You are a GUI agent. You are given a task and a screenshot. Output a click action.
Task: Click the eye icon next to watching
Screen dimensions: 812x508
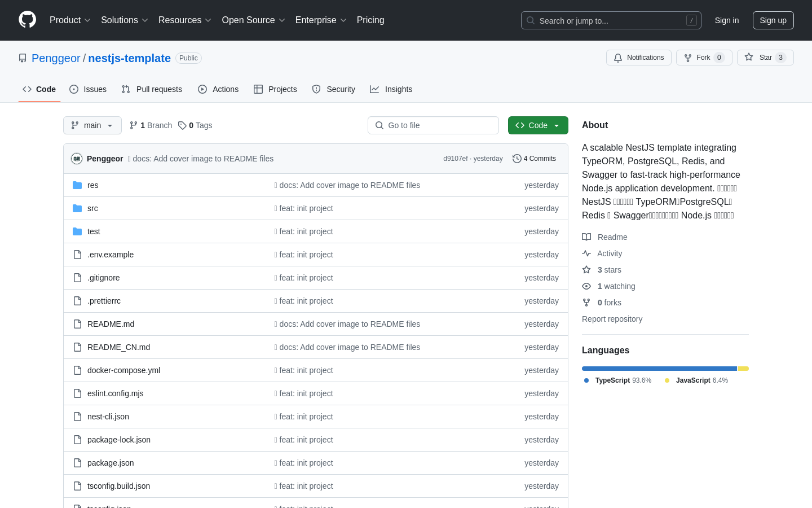[x=586, y=286]
